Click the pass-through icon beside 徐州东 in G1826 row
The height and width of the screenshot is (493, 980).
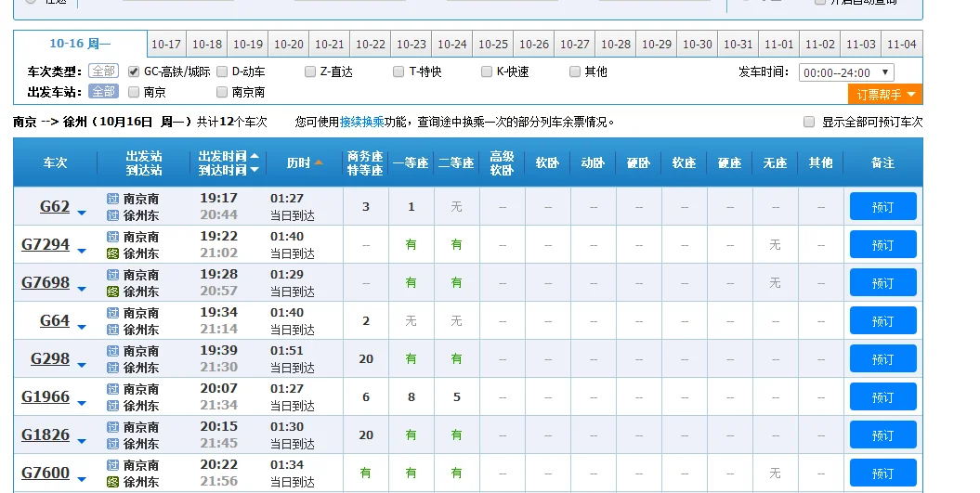point(112,445)
